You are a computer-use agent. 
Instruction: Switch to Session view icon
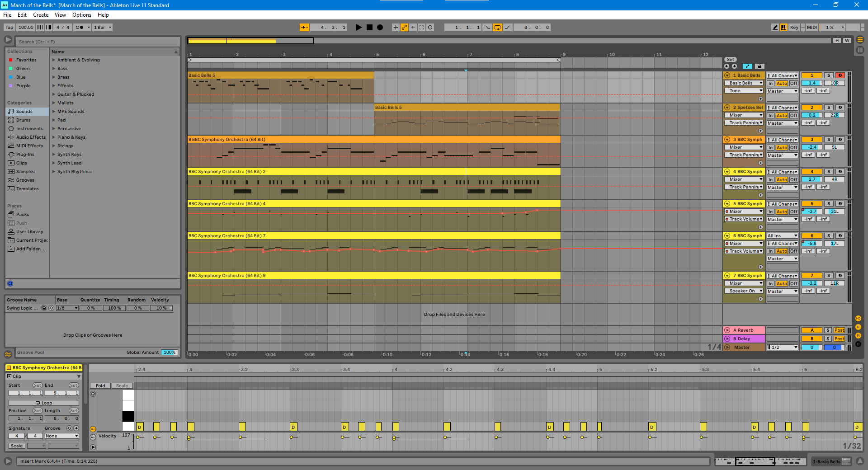click(x=860, y=50)
